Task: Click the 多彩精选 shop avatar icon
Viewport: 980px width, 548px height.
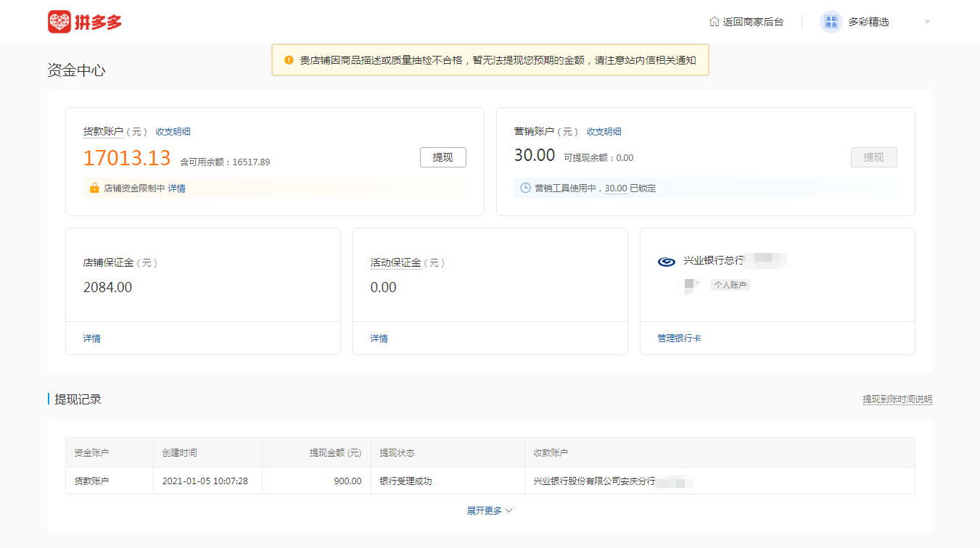Action: (830, 22)
